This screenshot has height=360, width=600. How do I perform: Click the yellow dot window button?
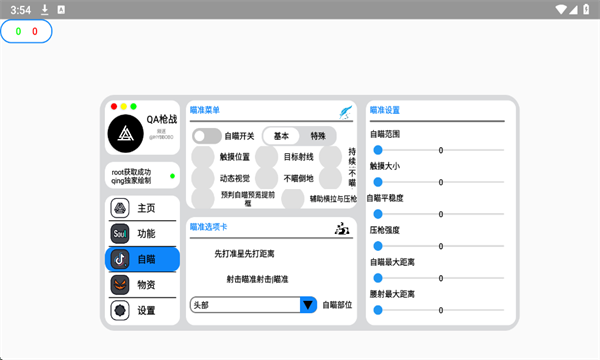(124, 106)
